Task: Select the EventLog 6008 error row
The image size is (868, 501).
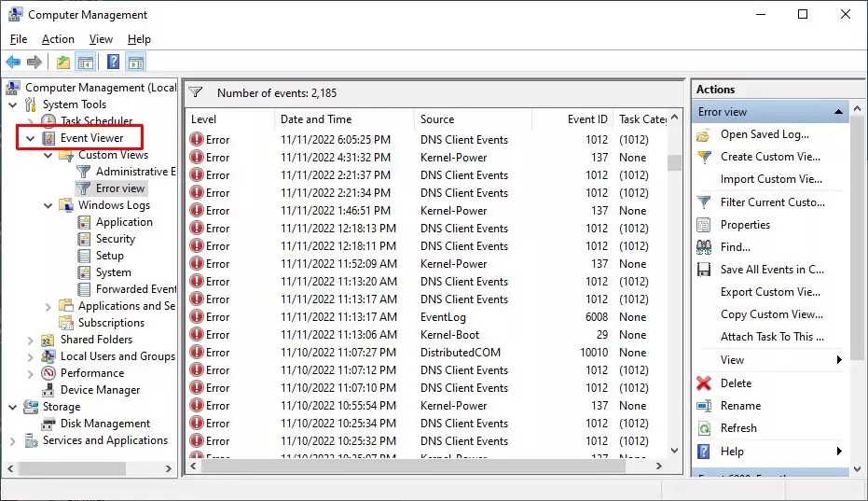Action: 427,317
